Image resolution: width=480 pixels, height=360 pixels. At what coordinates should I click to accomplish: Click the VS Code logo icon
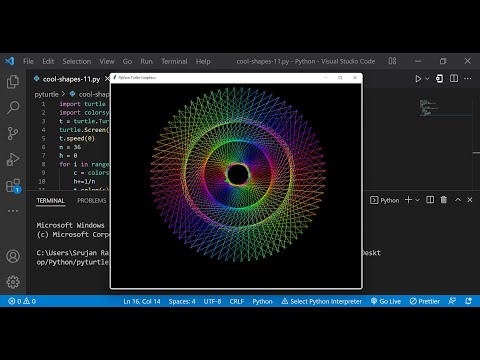pyautogui.click(x=9, y=61)
